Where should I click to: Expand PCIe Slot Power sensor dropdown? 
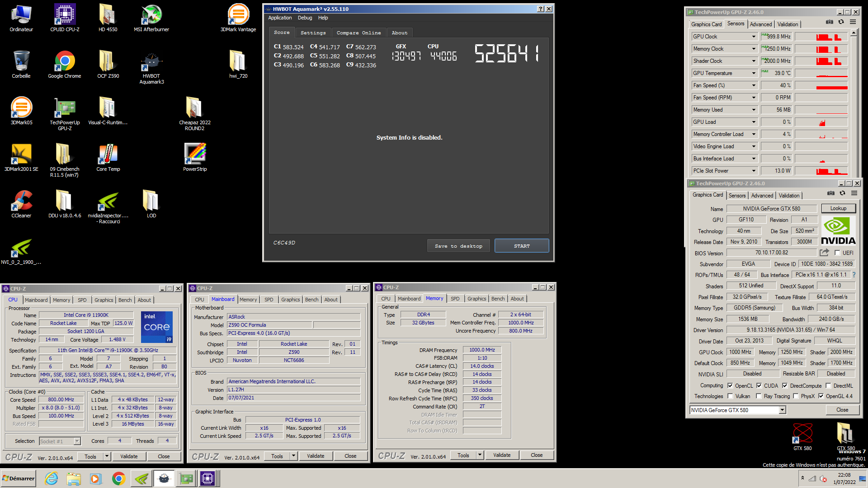tap(753, 171)
